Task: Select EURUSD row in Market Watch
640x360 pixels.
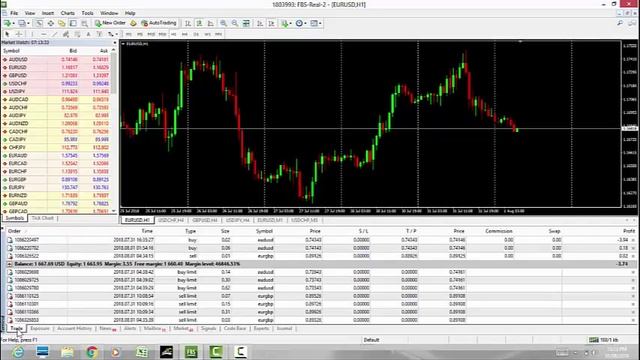Action: (x=56, y=67)
